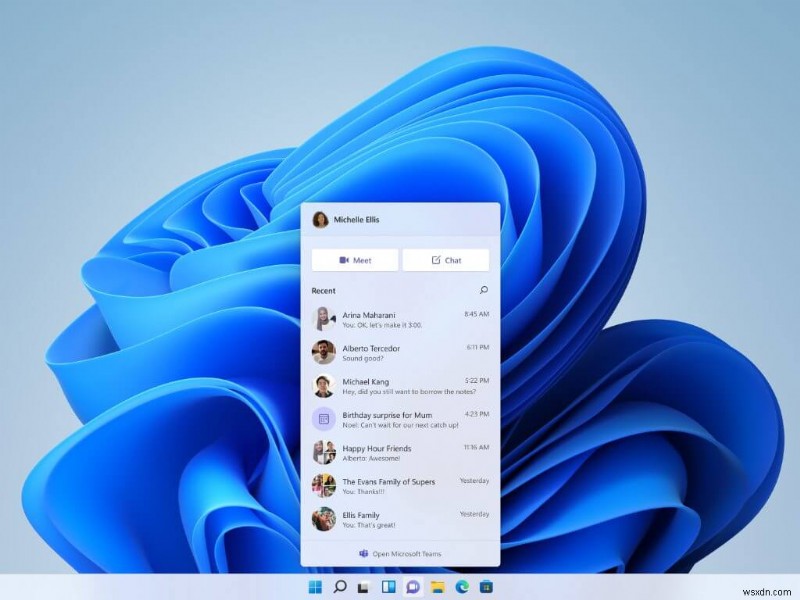Open Windows Search from the taskbar

tap(340, 585)
